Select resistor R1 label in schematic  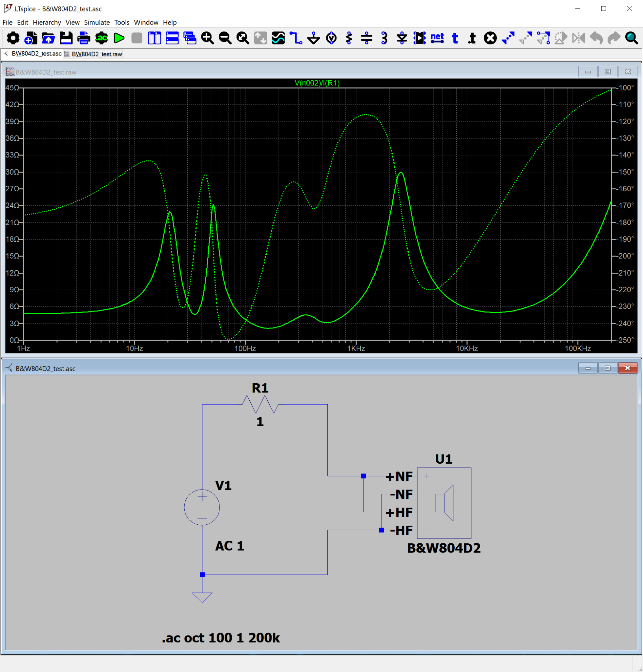point(260,388)
